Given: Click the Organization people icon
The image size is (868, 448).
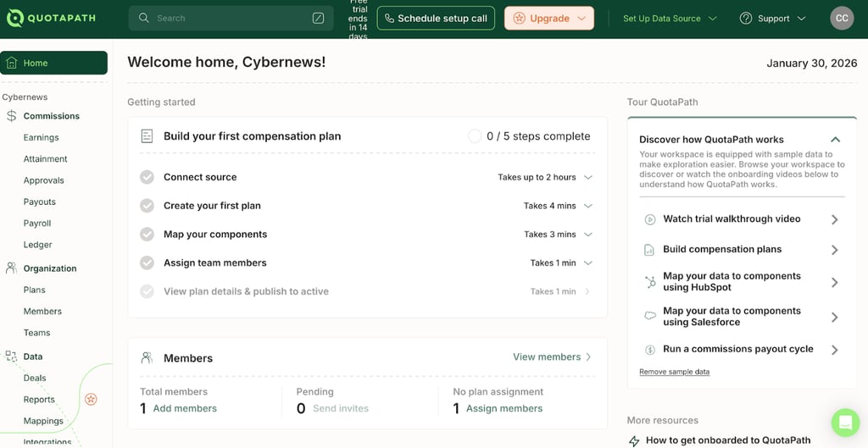Looking at the screenshot, I should point(11,268).
